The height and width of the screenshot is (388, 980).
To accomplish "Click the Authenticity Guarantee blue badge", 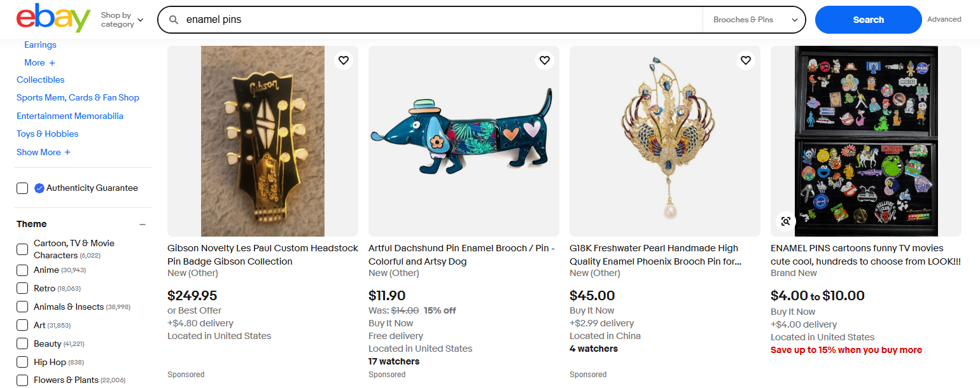I will coord(39,188).
